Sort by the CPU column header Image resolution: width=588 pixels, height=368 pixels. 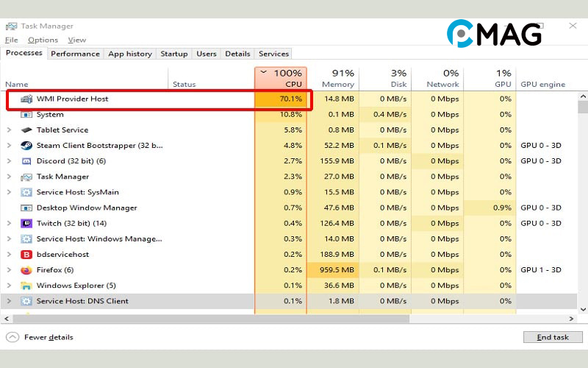[281, 79]
